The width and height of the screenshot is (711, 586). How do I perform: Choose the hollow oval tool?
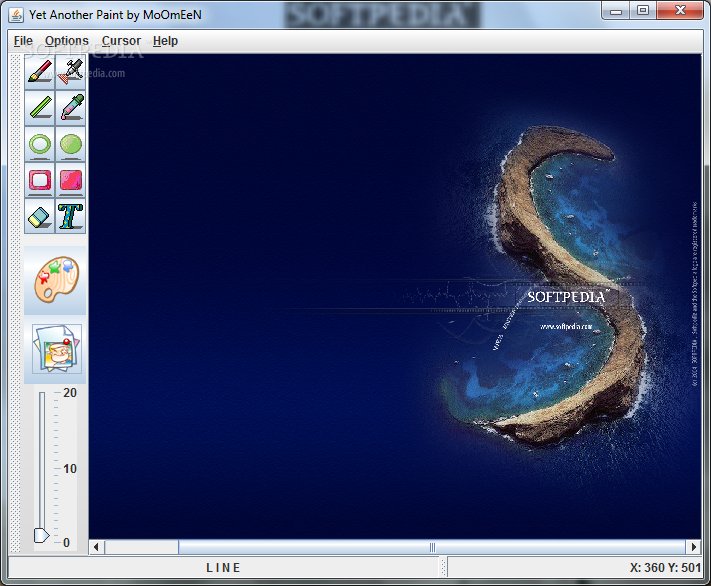tap(40, 144)
